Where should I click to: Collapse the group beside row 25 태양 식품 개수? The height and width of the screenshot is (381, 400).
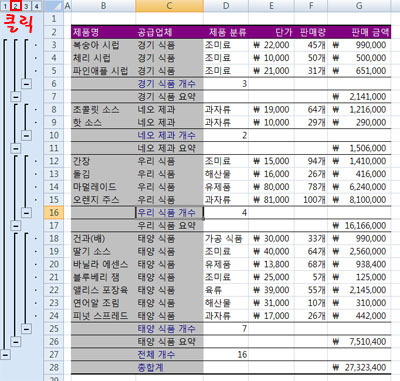27,329
